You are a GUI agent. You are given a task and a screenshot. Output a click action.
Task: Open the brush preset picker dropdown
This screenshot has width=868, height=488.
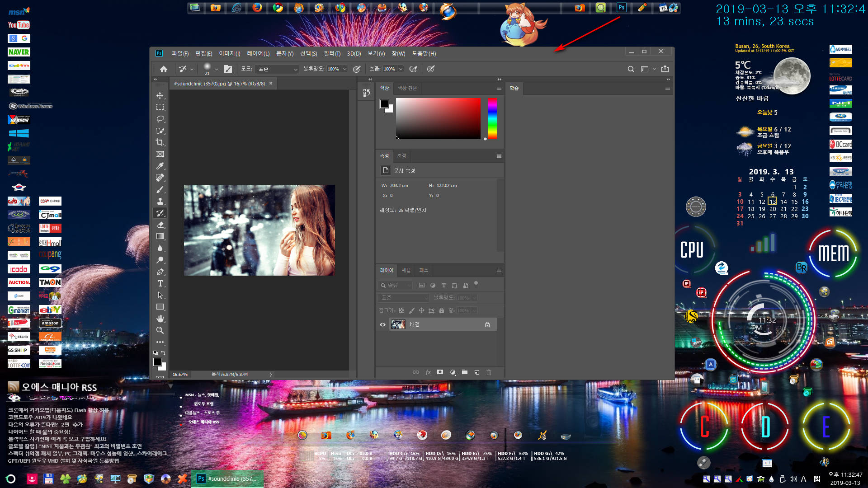coord(217,69)
